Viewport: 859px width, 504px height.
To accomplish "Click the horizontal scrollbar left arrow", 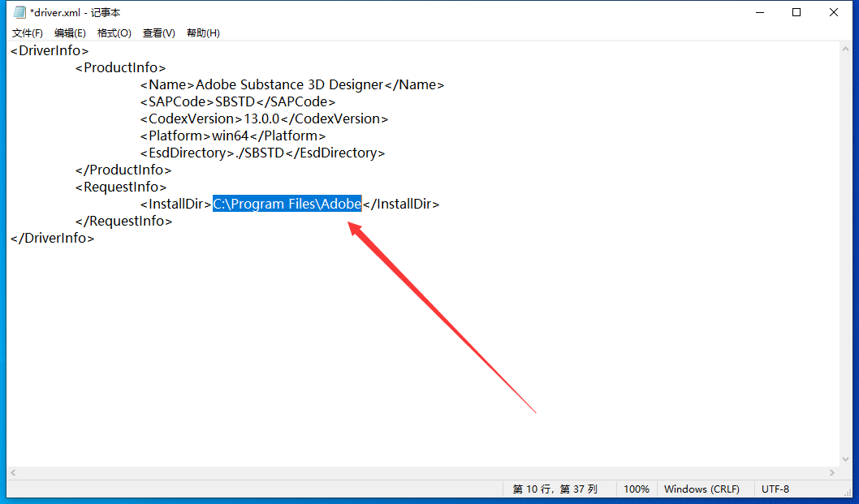I will (x=13, y=472).
